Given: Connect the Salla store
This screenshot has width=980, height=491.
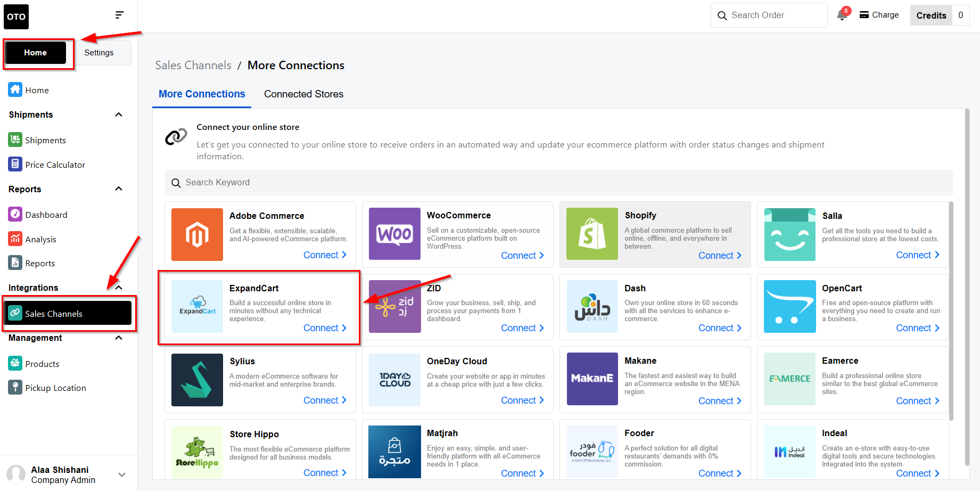Looking at the screenshot, I should coord(917,255).
